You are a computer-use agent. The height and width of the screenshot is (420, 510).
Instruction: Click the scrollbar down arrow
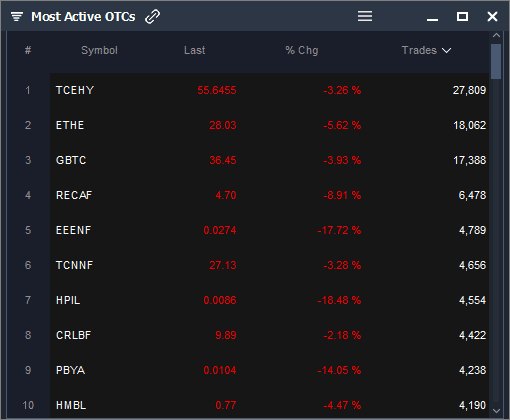496,411
